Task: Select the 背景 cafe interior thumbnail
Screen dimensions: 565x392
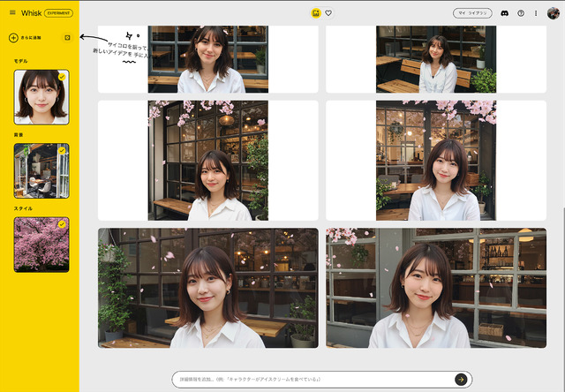Action: click(x=41, y=170)
